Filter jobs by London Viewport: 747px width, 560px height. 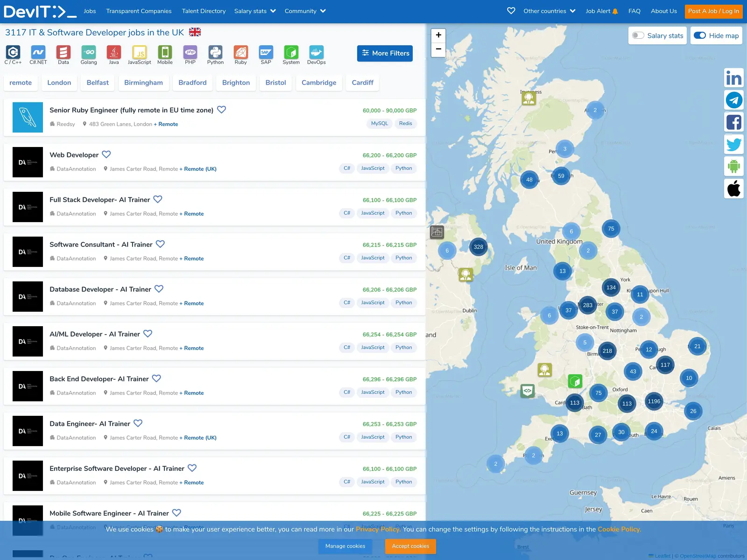(x=59, y=83)
